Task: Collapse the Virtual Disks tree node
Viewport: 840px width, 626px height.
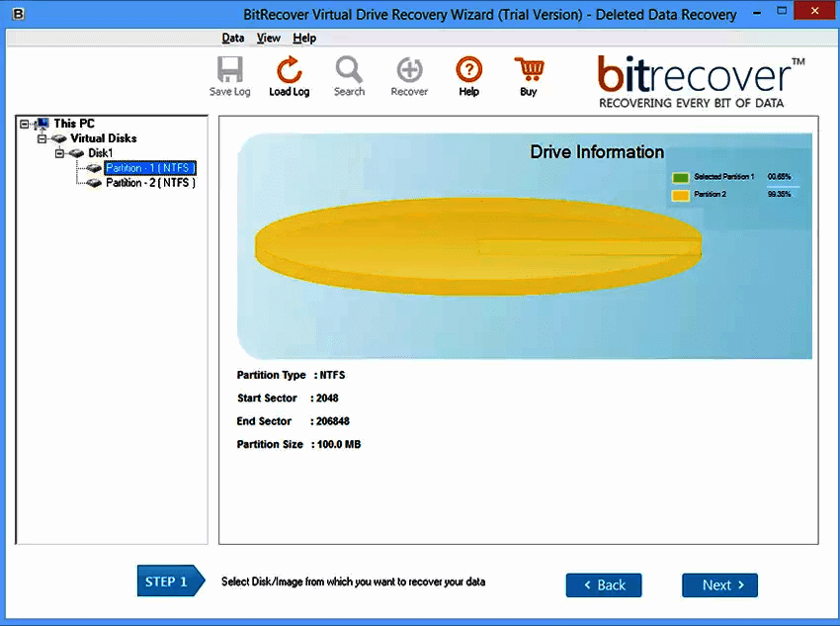Action: 42,138
